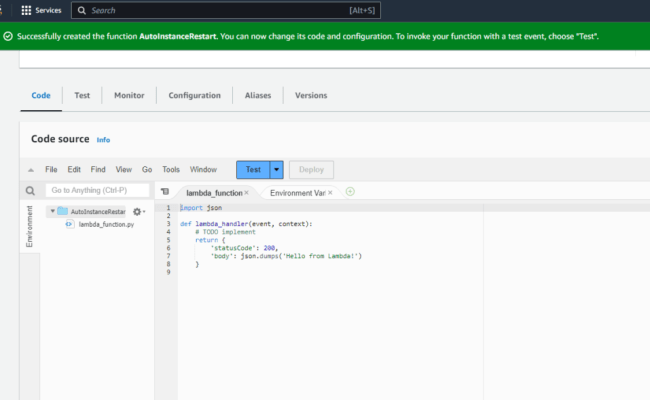
Task: Open the Tools menu in the code editor
Action: 171,170
